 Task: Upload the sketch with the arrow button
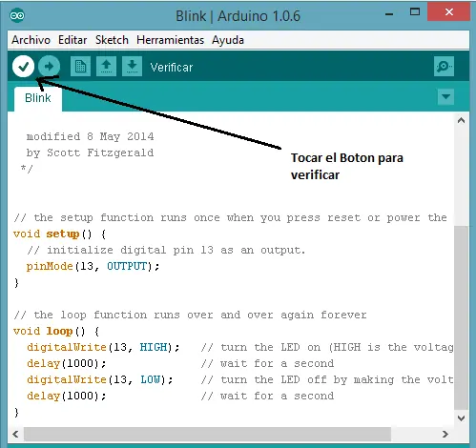[x=49, y=67]
